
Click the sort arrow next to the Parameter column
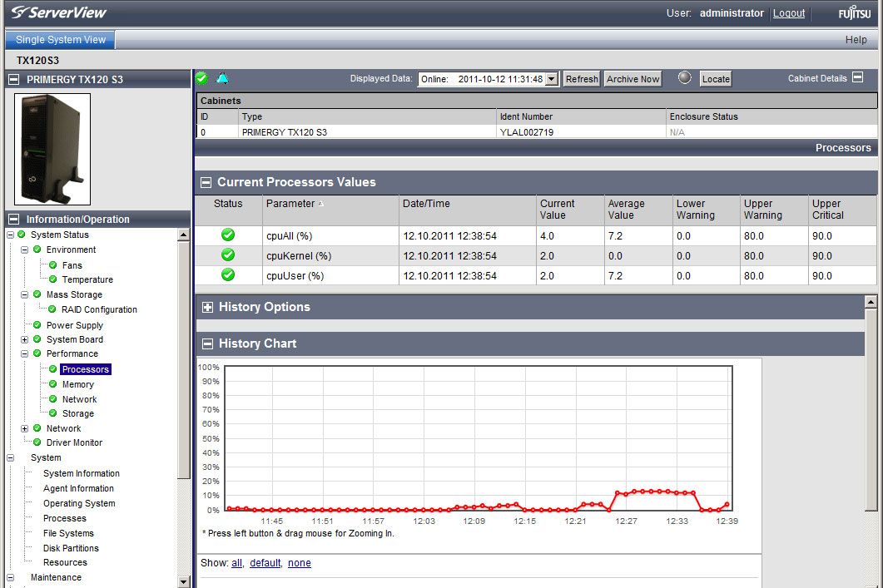(321, 204)
